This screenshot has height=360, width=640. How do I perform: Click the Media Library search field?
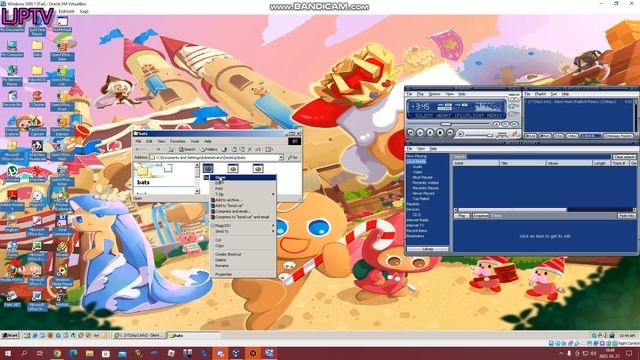[x=538, y=157]
